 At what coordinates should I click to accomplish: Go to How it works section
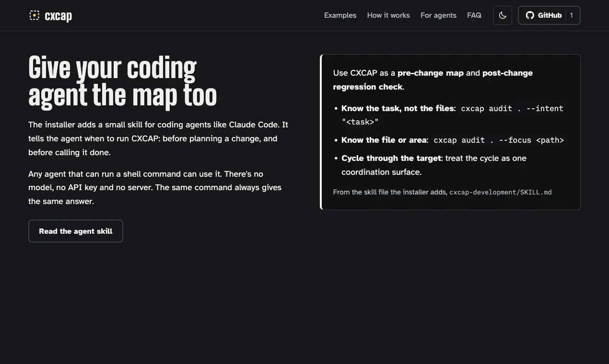(388, 15)
